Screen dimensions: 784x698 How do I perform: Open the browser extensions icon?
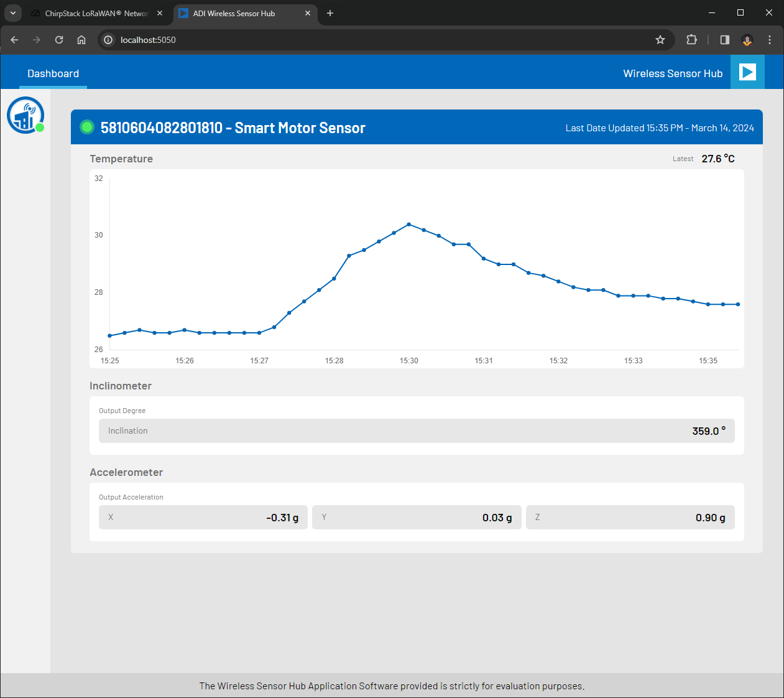[691, 39]
